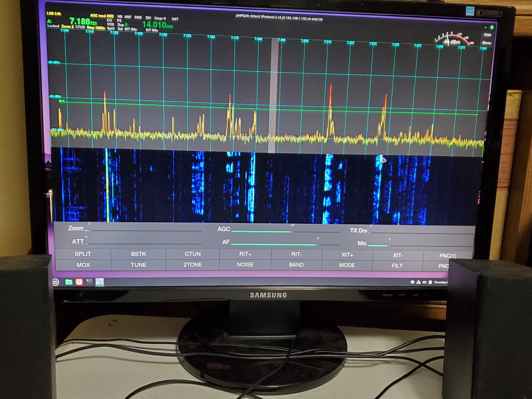Click the shield security tray icon
Image resolution: width=532 pixels, height=399 pixels.
point(412,282)
